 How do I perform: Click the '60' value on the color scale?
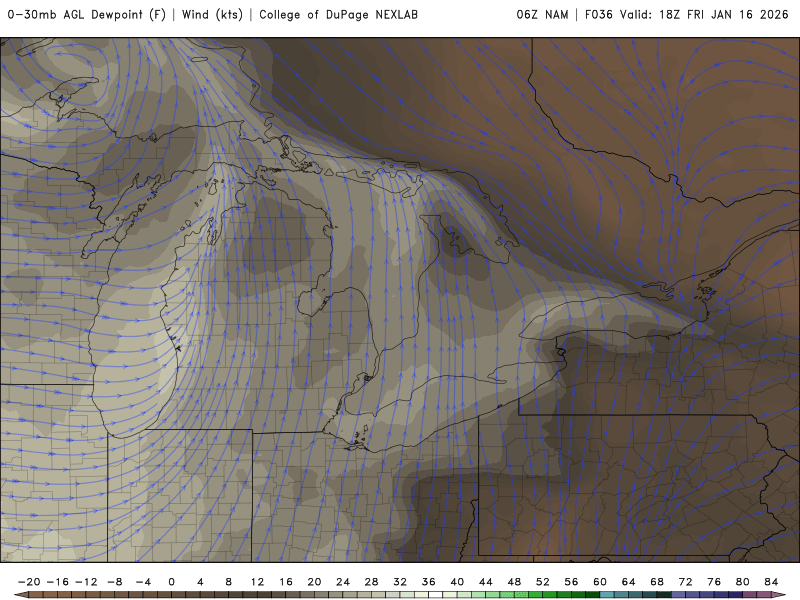600,582
